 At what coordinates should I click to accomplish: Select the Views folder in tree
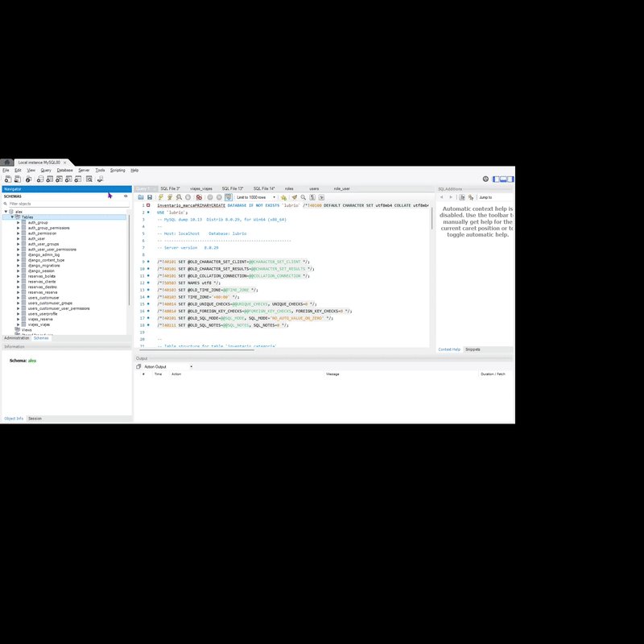(27, 330)
